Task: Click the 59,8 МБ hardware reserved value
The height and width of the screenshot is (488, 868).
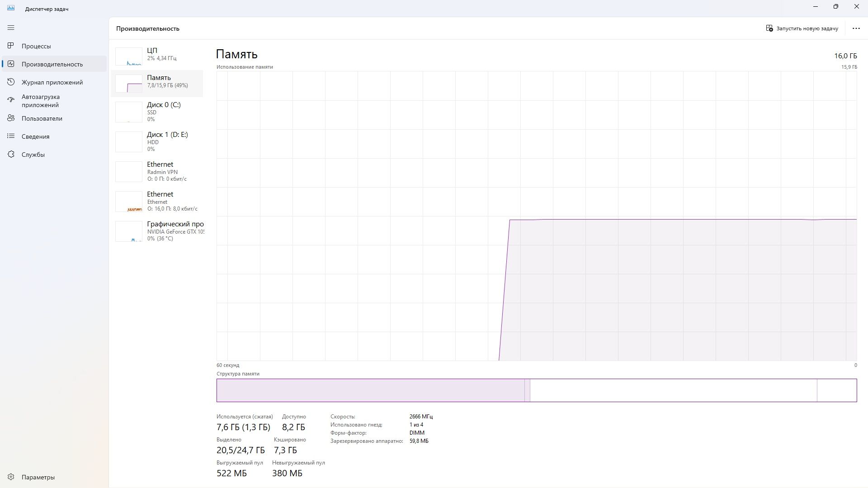Action: coord(419,441)
